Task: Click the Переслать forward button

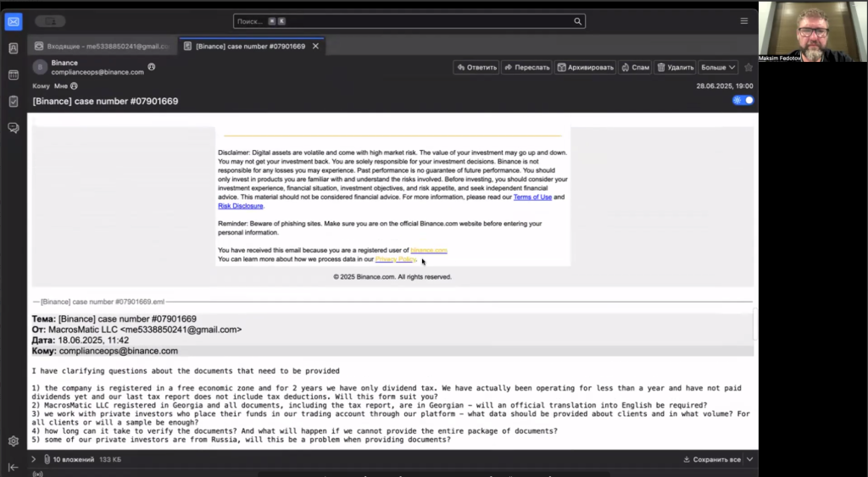Action: click(x=526, y=67)
